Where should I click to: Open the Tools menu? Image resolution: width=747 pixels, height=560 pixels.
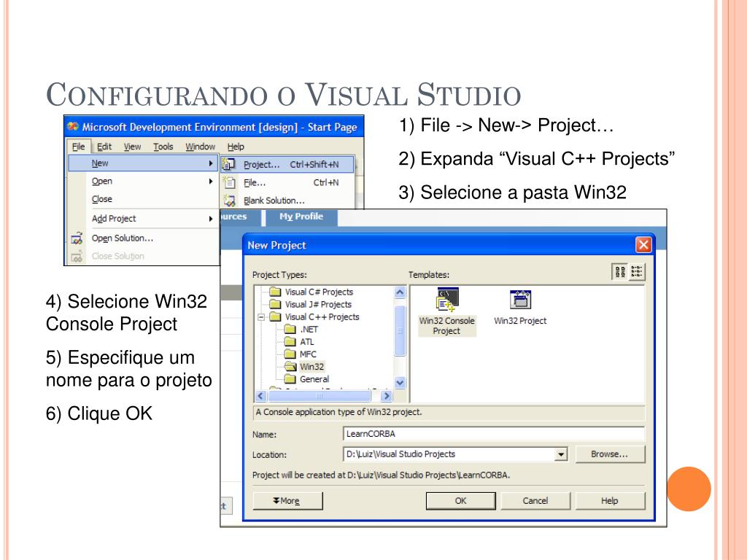click(163, 147)
